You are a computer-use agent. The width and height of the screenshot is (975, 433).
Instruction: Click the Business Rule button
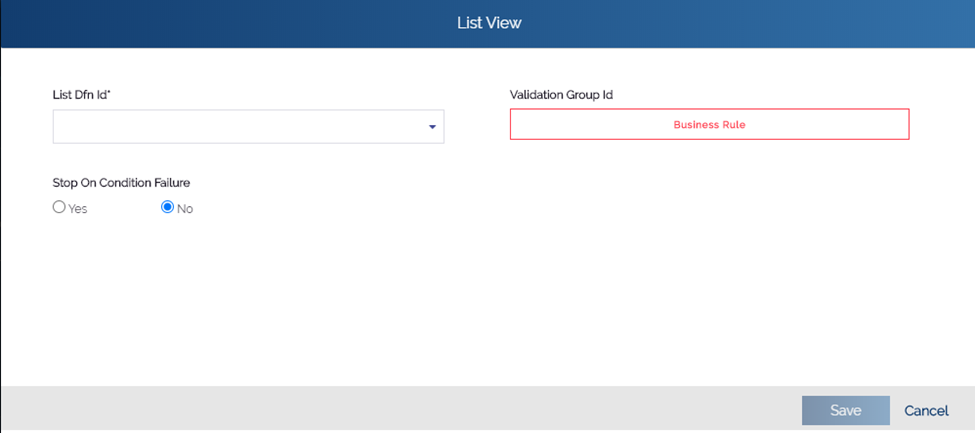pyautogui.click(x=709, y=124)
